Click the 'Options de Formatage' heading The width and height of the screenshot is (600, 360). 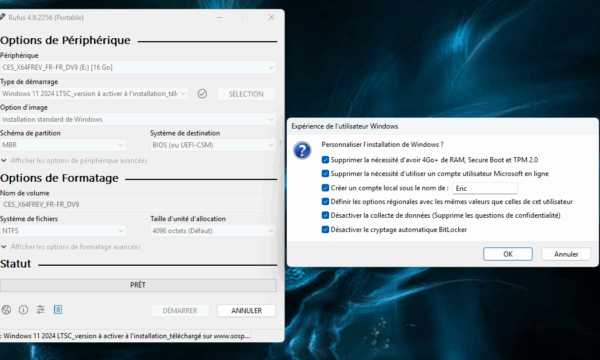pos(59,178)
